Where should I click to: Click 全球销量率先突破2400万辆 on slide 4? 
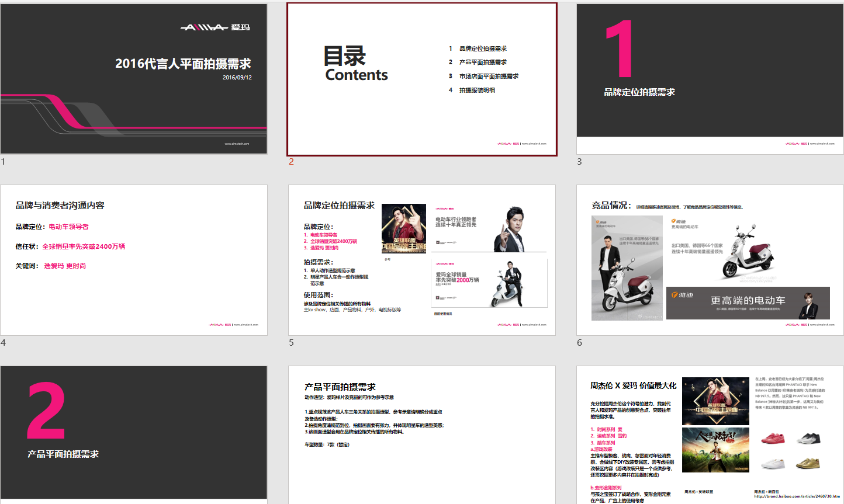coord(84,246)
